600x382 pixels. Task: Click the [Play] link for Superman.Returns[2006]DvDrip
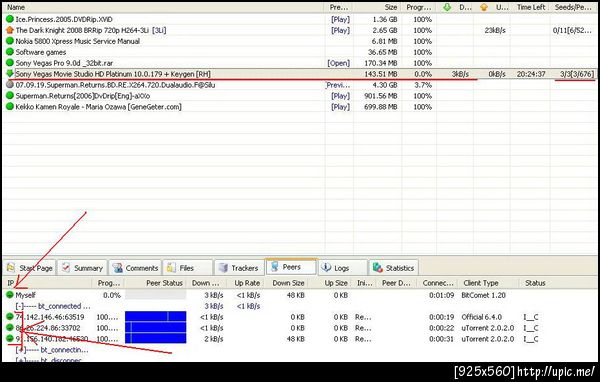341,96
